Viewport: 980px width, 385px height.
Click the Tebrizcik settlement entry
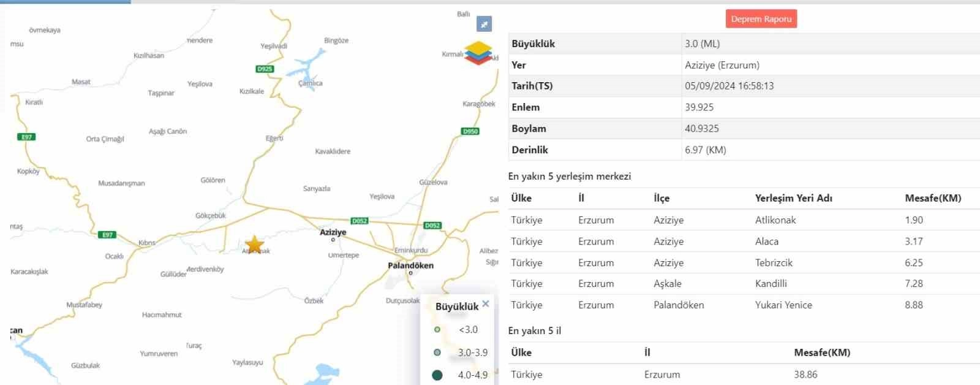pyautogui.click(x=774, y=263)
